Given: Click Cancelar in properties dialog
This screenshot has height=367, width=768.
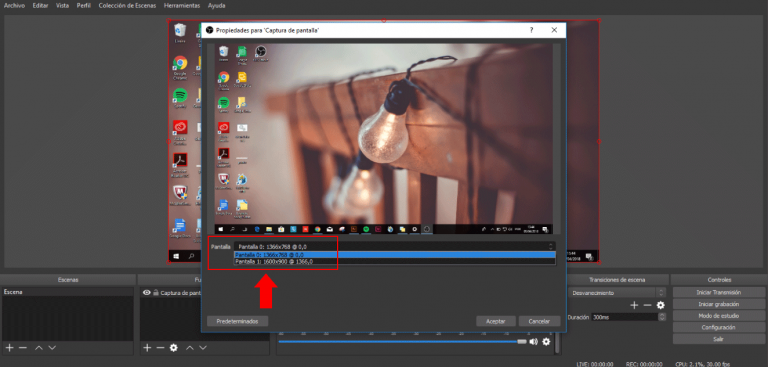Looking at the screenshot, I should click(539, 321).
